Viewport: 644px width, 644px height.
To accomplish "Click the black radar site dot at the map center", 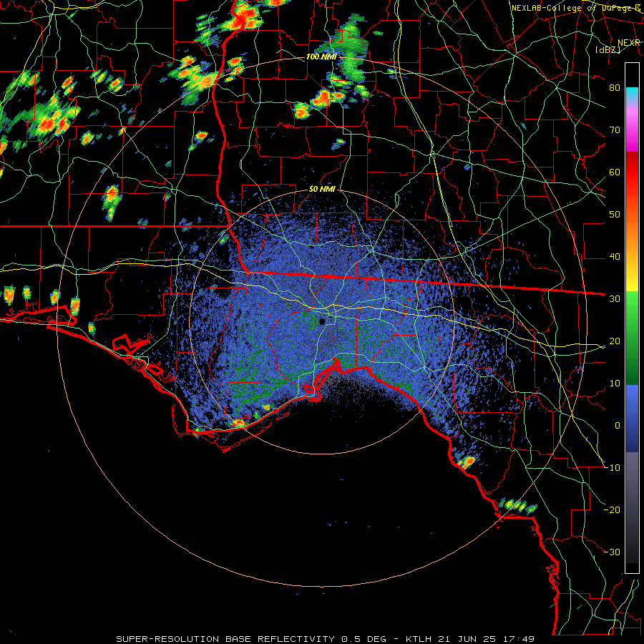I will point(323,321).
